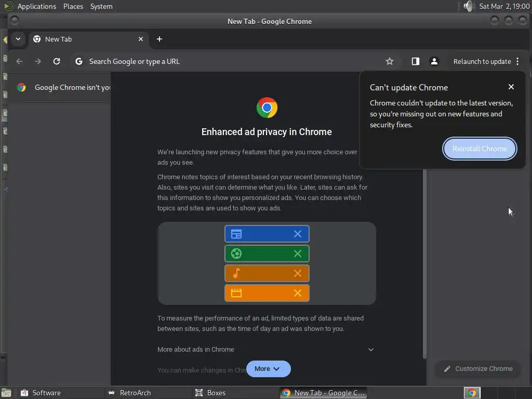Select New Tab - Google Chrome taskbar entry

pyautogui.click(x=323, y=393)
